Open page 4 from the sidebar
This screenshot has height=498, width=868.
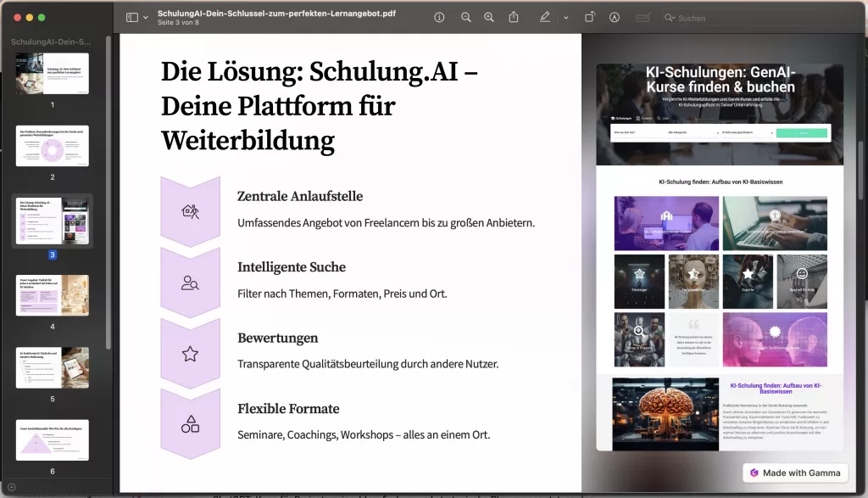pyautogui.click(x=52, y=294)
